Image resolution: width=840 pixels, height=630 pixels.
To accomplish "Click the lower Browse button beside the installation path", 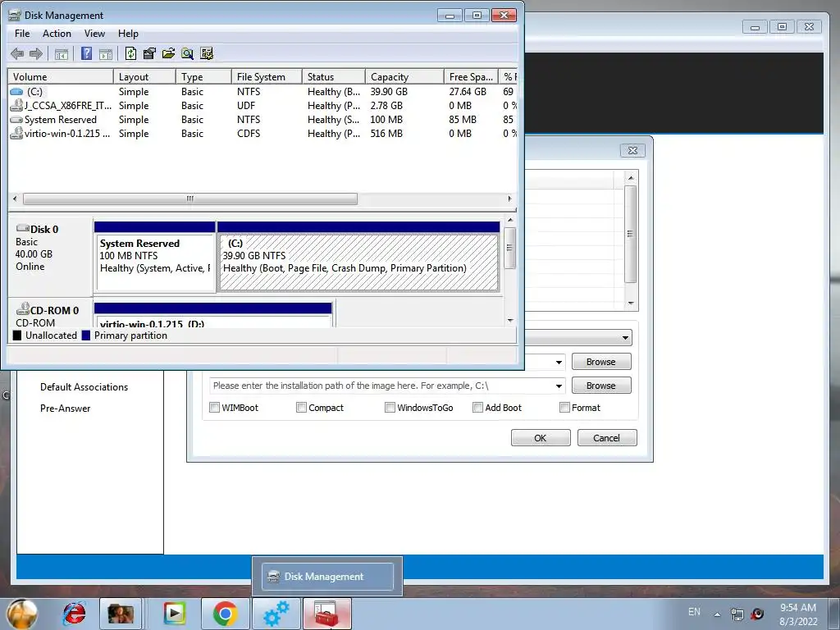I will coord(601,386).
